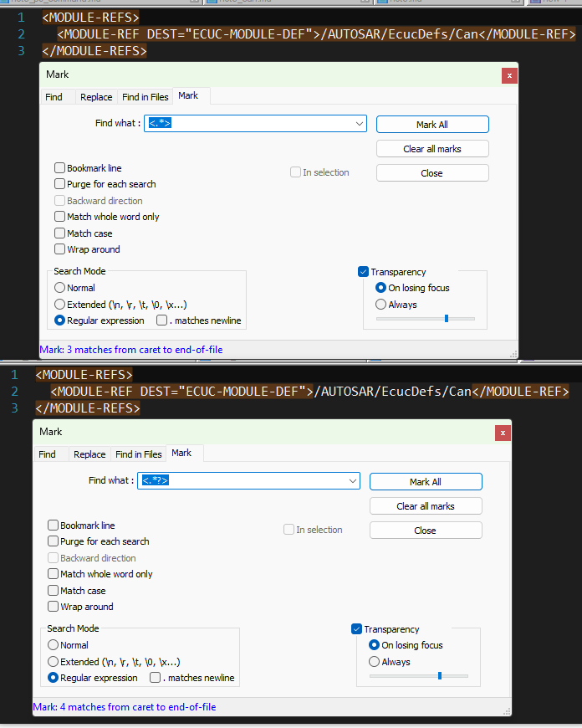This screenshot has width=582, height=728.
Task: Uncheck Transparency in the lower Mark dialog
Action: point(357,629)
